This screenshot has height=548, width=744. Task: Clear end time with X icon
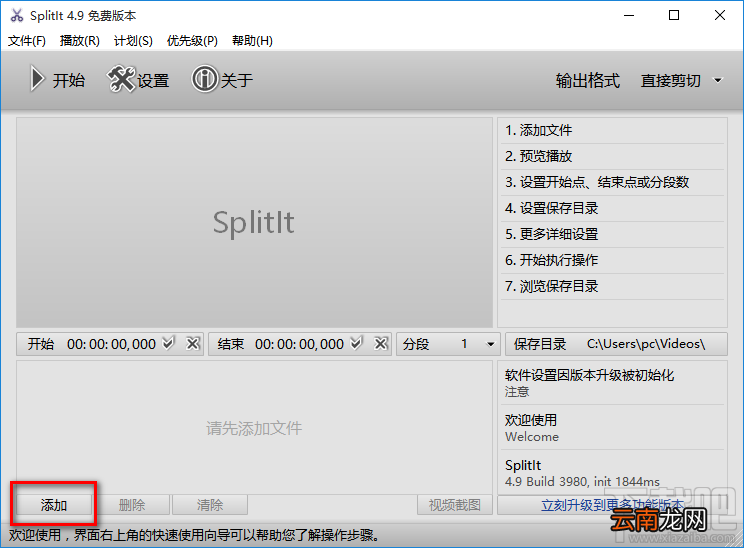381,343
